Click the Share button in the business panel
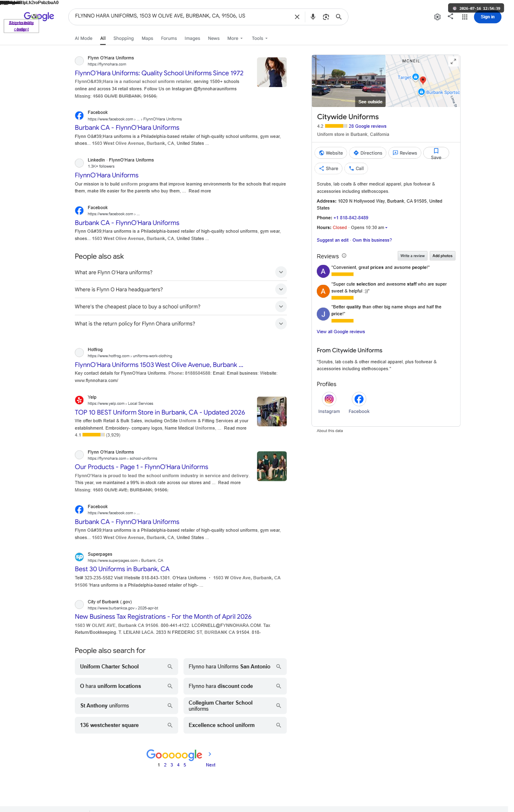 (329, 168)
